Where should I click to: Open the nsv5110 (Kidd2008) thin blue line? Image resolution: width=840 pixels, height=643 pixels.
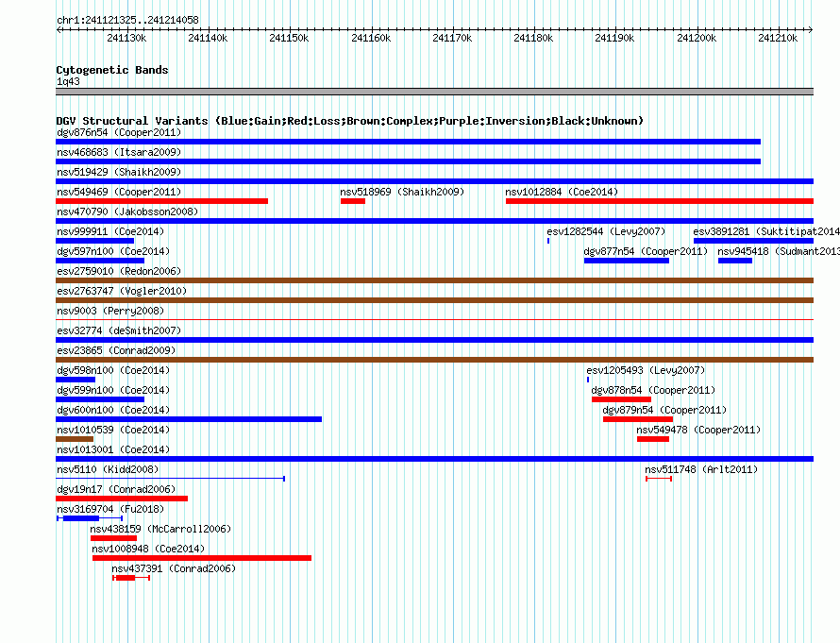(170, 479)
